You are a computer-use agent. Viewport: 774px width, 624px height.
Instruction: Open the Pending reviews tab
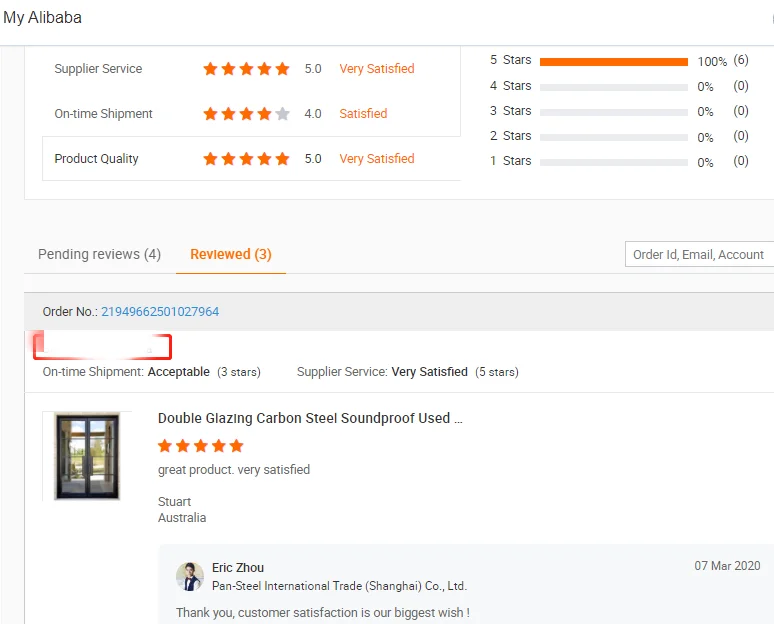coord(99,254)
